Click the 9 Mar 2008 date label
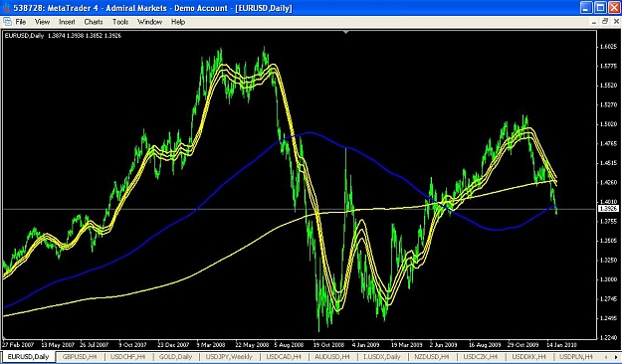Image resolution: width=622 pixels, height=364 pixels. (211, 344)
